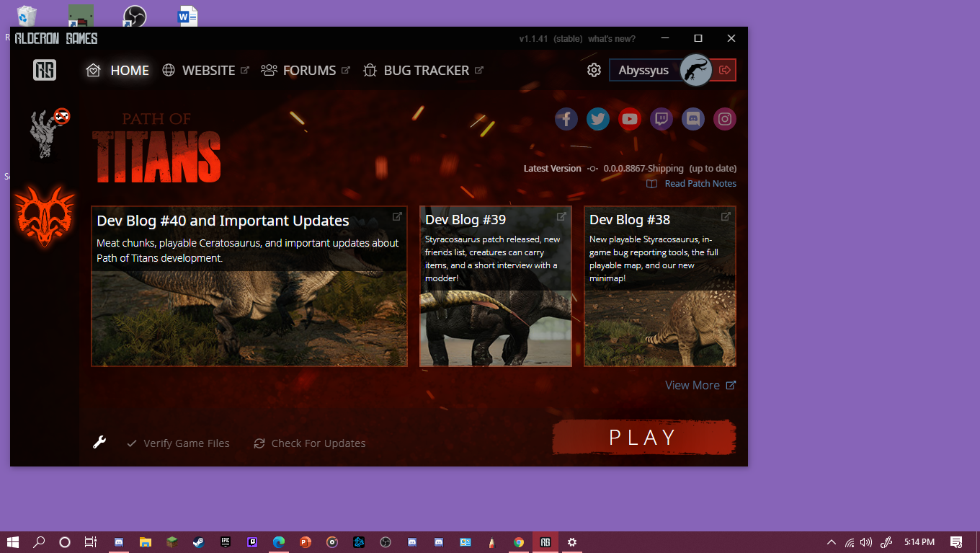Open Steam from the taskbar
Image resolution: width=980 pixels, height=553 pixels.
[198, 542]
